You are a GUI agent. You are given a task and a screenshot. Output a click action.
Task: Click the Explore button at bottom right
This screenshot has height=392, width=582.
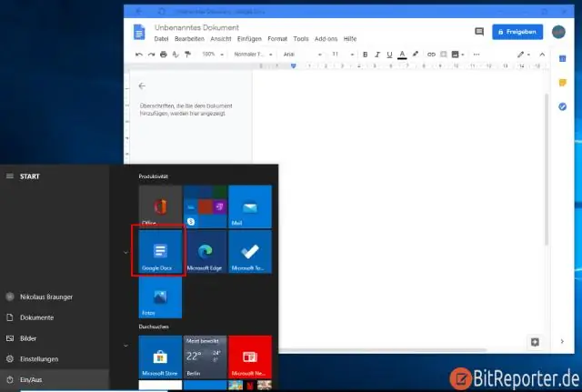pyautogui.click(x=535, y=342)
